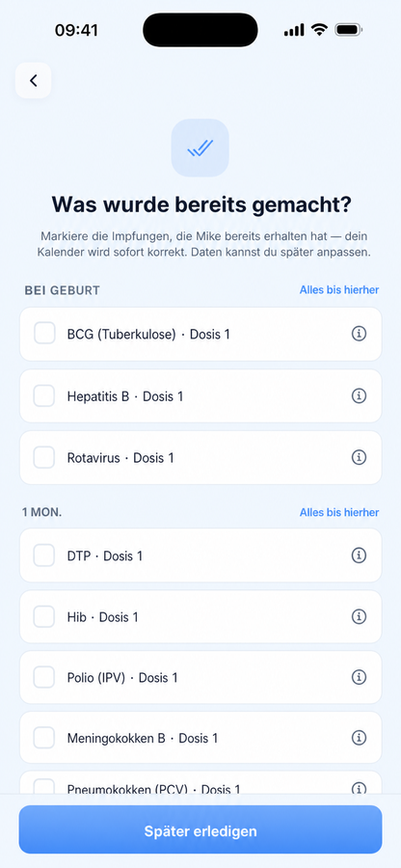Open info for DTP Dosis 1
Viewport: 401px width, 868px height.
click(359, 556)
